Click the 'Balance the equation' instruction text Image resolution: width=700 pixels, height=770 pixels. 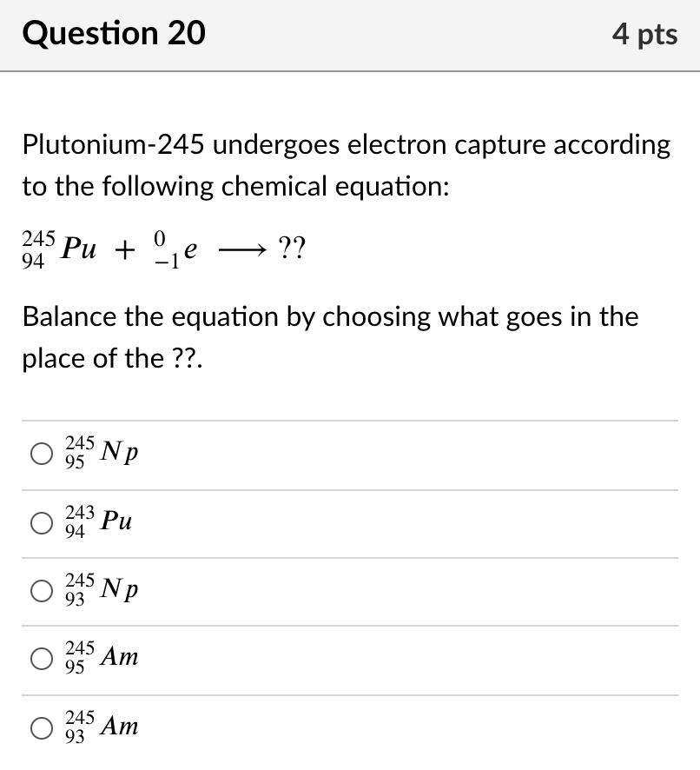330,316
